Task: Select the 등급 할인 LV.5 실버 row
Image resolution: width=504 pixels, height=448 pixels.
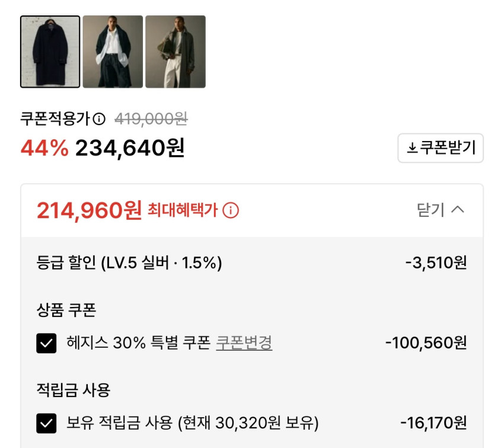Action: [x=129, y=263]
